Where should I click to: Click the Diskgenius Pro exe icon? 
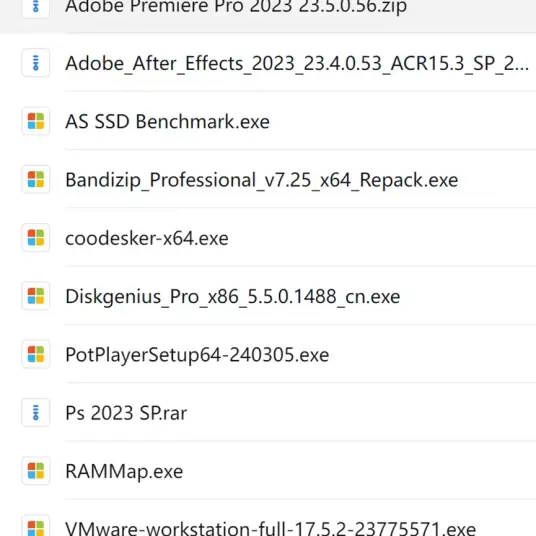pos(36,296)
